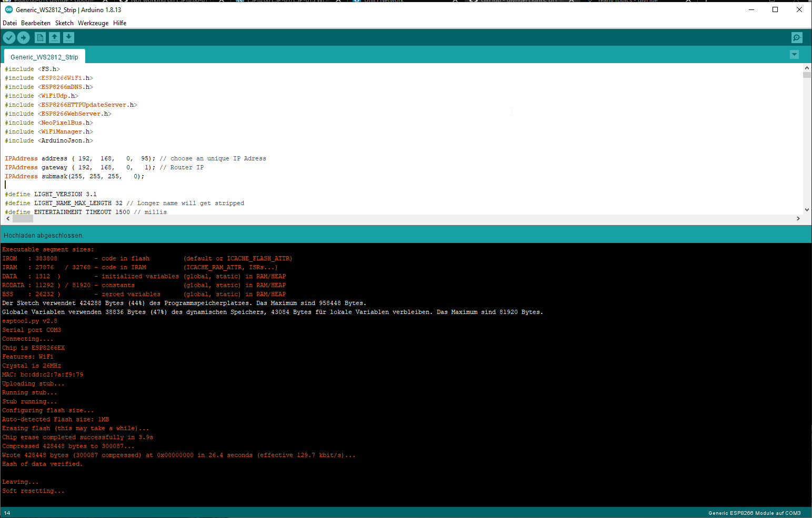Viewport: 812px width, 518px height.
Task: Create a new sketch with the page icon
Action: (x=40, y=37)
